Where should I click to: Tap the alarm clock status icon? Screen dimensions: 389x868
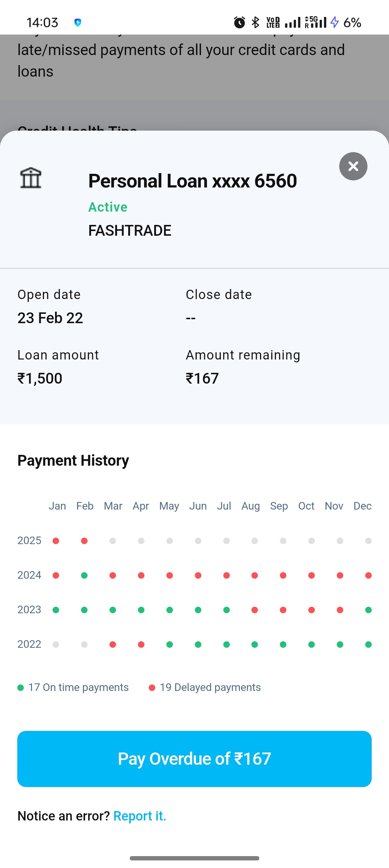(239, 22)
